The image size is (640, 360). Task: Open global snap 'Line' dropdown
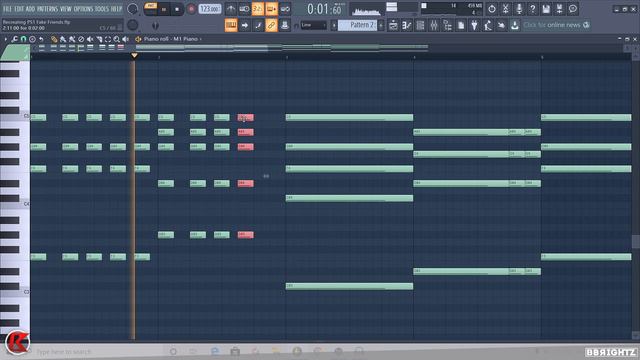[313, 25]
